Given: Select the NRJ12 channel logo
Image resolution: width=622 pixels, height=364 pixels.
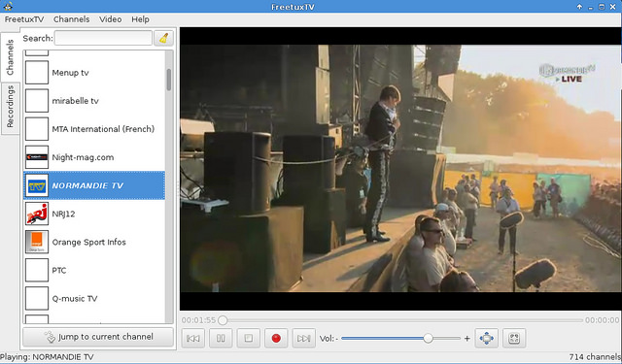Looking at the screenshot, I should (x=37, y=214).
